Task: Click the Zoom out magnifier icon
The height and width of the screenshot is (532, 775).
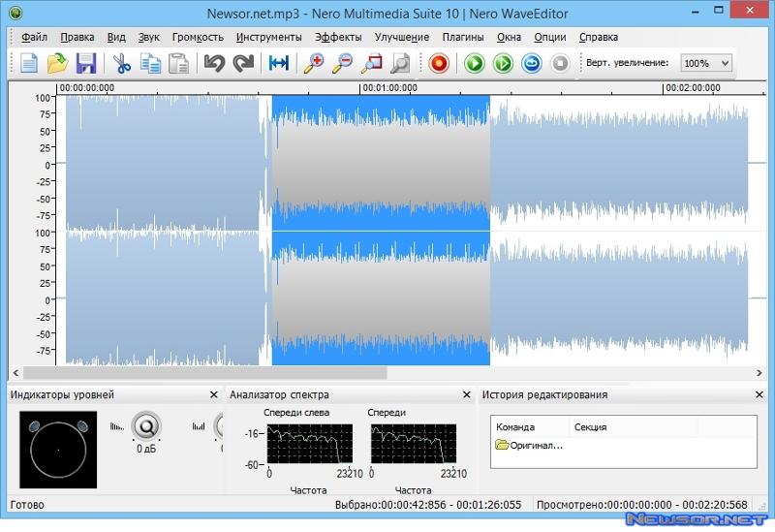Action: pyautogui.click(x=342, y=64)
